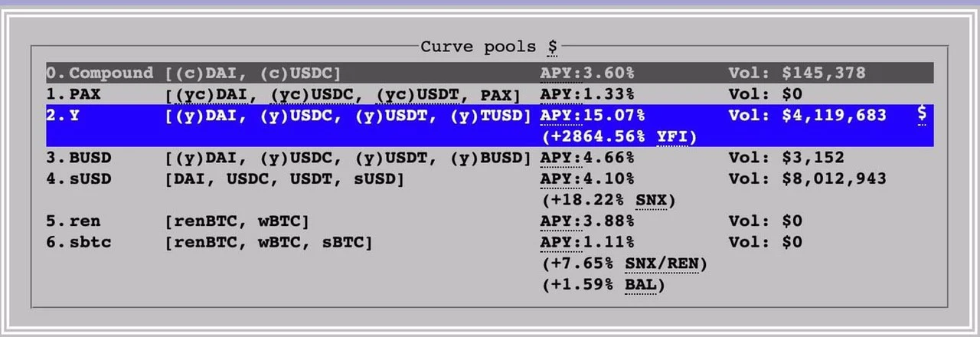Open the Compound pool row
This screenshot has width=980, height=337.
coord(489,73)
